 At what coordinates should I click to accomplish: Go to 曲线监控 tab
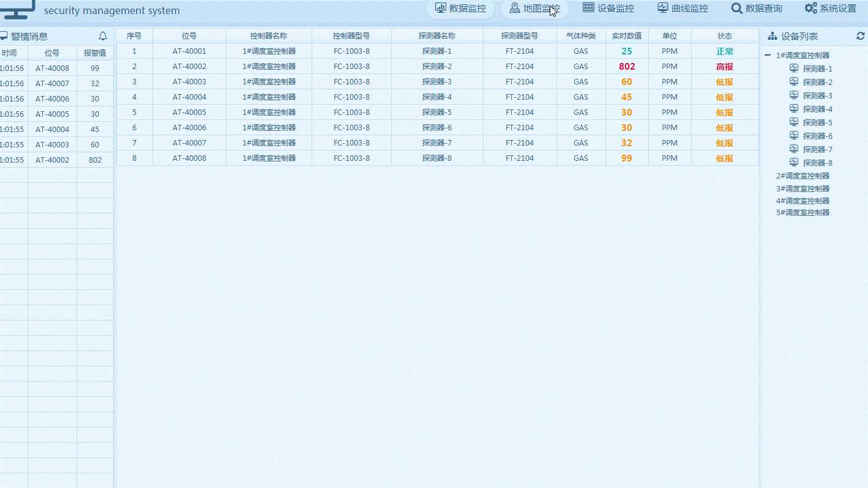683,9
